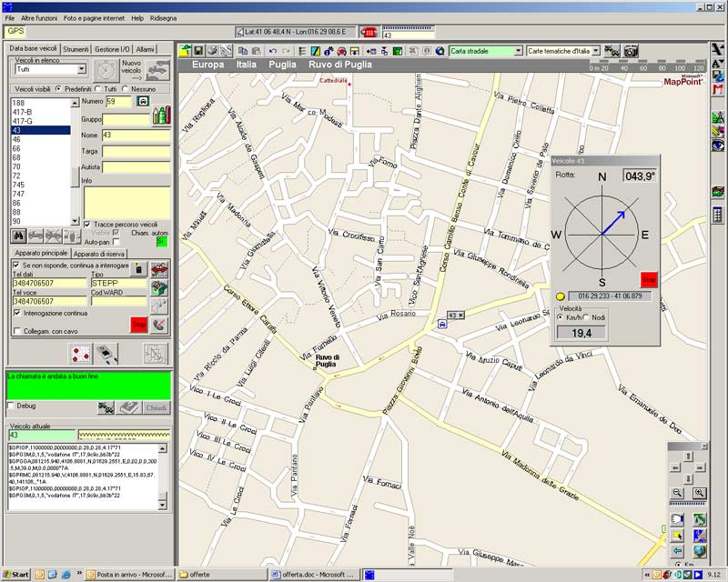728x582 pixels.
Task: Open offerta.doc Microsoft Word taskbar item
Action: [x=314, y=575]
